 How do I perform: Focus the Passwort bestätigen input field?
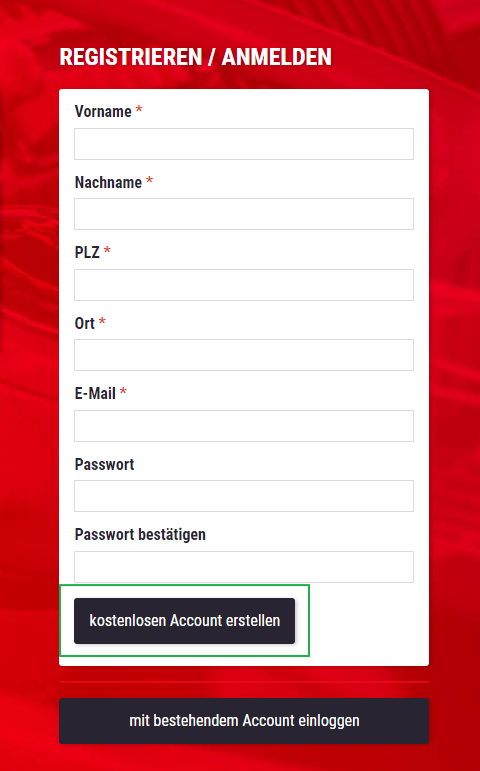244,567
